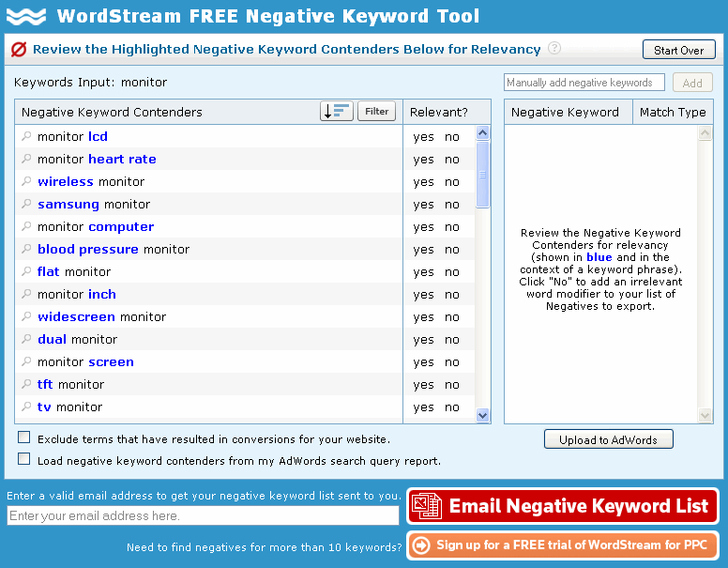Viewport: 728px width, 568px height.
Task: Click negative keyword list scroll up arrow
Action: (x=705, y=133)
